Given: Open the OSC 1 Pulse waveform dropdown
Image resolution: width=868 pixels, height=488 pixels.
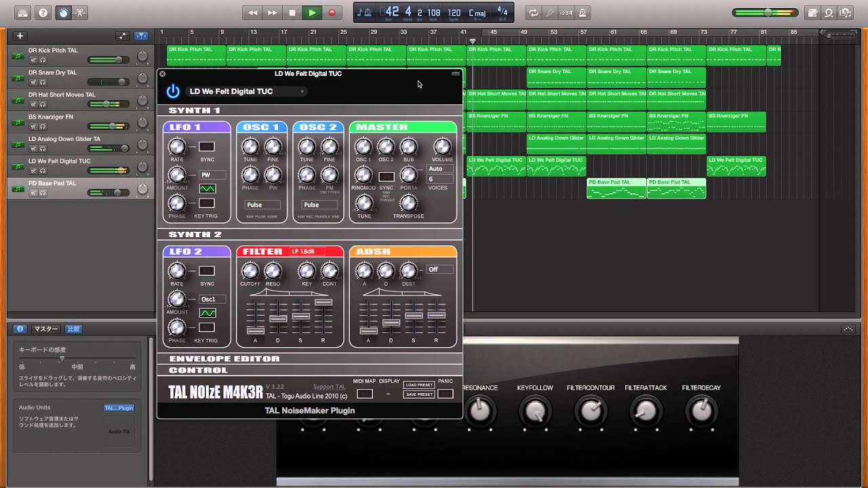Looking at the screenshot, I should coord(262,205).
